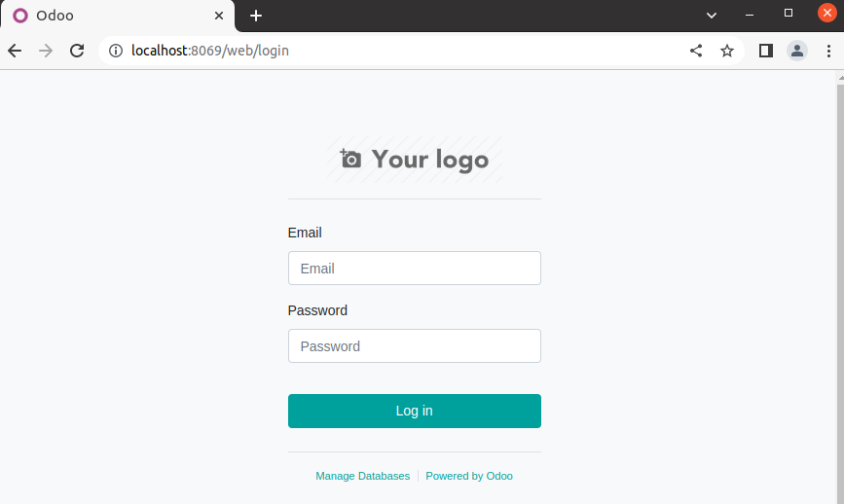Click the browser back arrow
844x504 pixels.
point(15,51)
